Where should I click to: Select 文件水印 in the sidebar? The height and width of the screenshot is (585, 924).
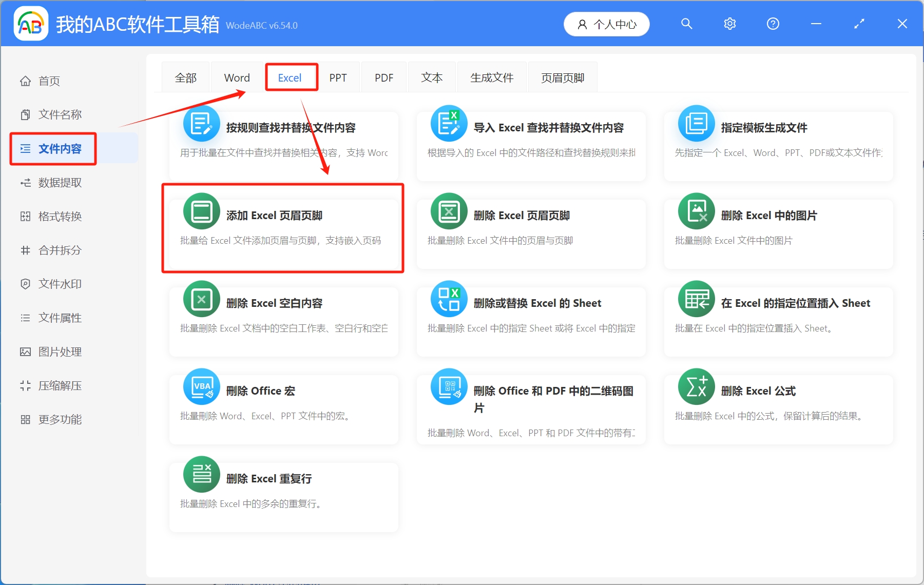(60, 284)
